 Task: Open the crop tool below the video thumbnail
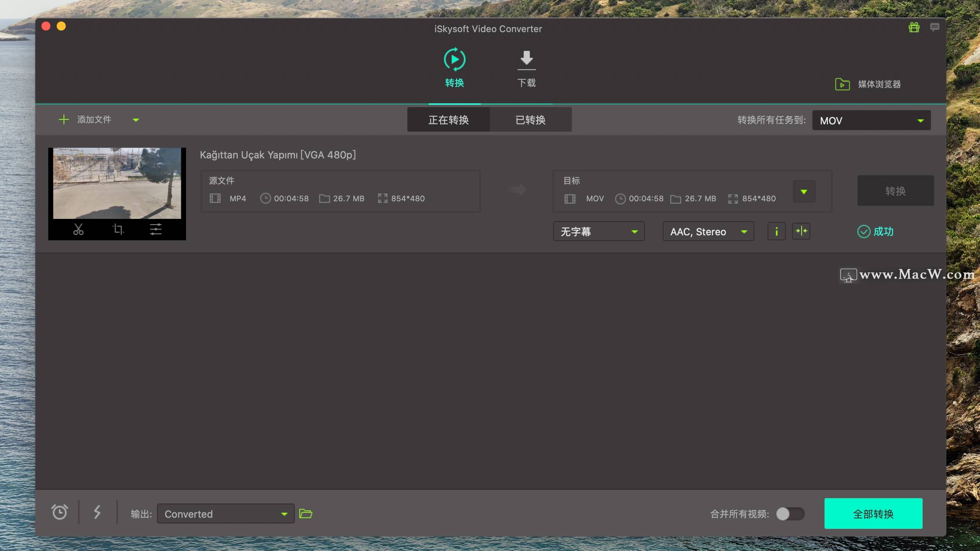click(x=117, y=229)
